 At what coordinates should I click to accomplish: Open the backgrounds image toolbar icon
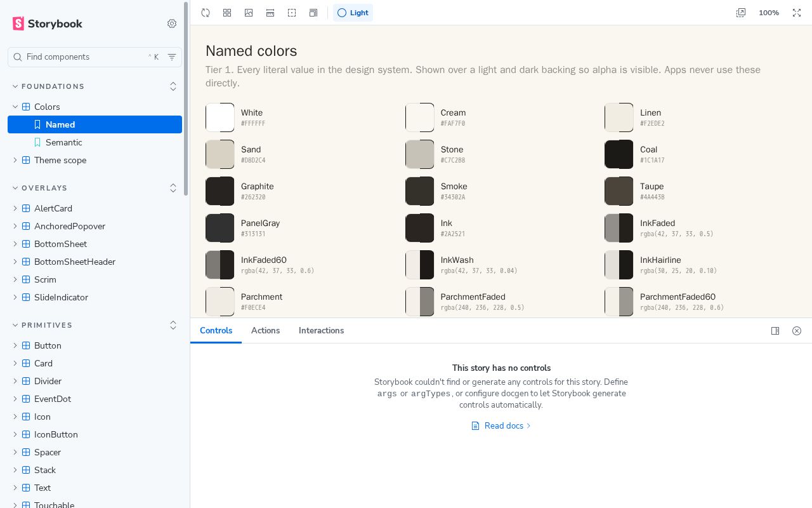pyautogui.click(x=249, y=13)
